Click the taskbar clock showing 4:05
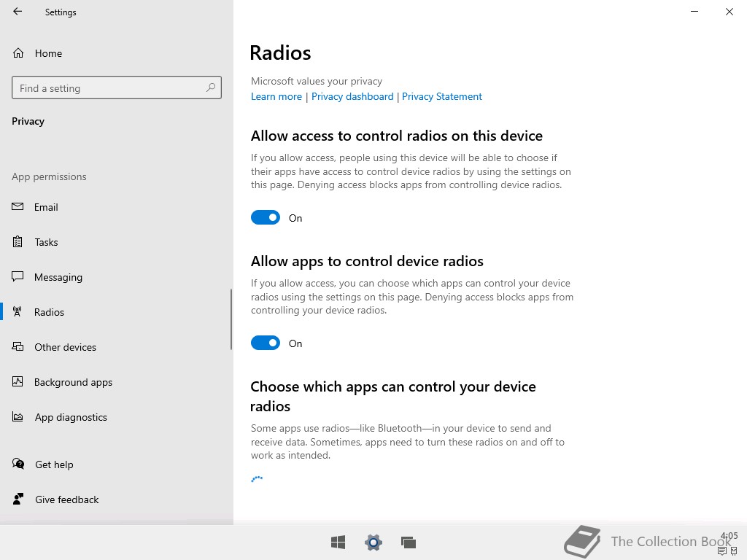 click(x=729, y=536)
